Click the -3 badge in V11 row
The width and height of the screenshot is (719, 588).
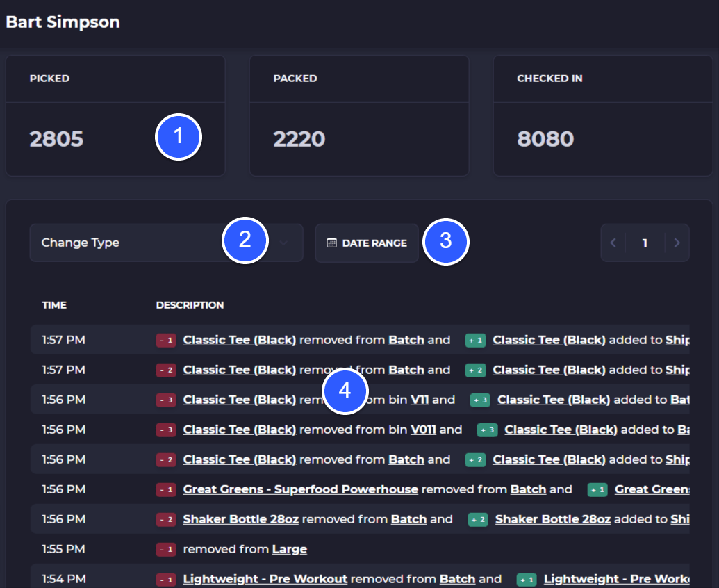[x=166, y=400]
